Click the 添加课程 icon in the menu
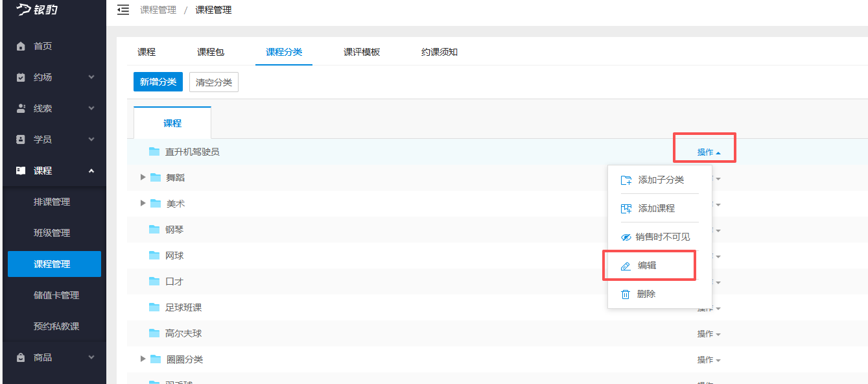The image size is (868, 384). (626, 209)
